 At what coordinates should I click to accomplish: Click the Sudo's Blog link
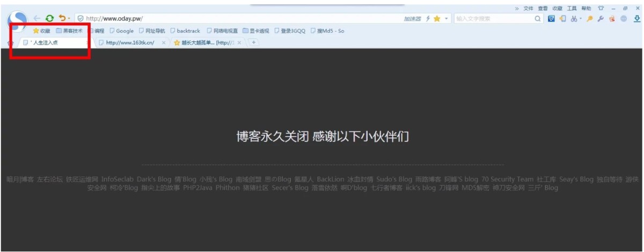394,179
